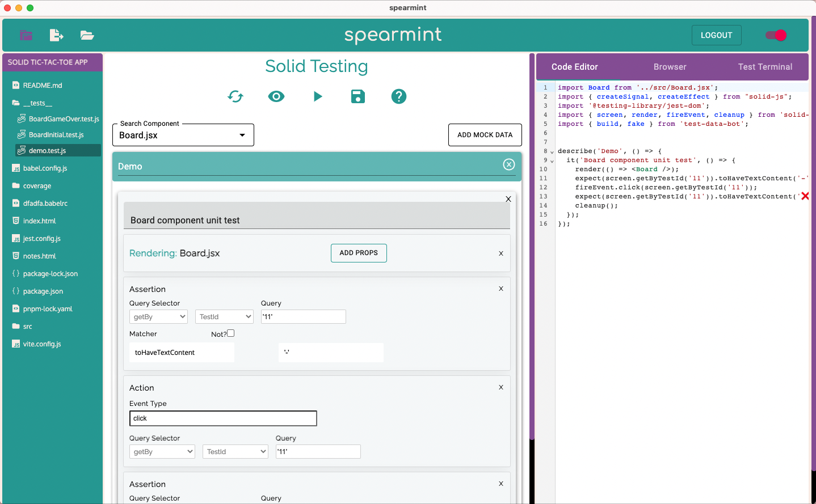Screen dimensions: 816x504
Task: Click the Query field '11' in first Assertion
Action: [x=304, y=317]
